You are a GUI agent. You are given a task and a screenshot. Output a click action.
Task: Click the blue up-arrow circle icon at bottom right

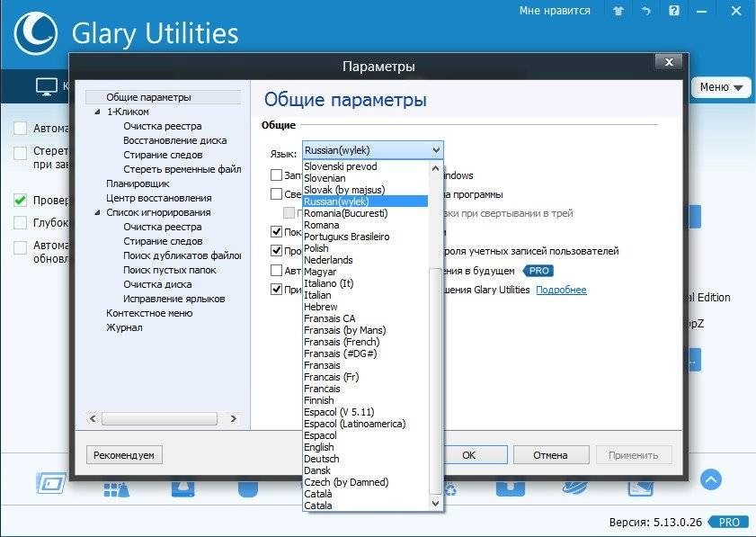coord(711,479)
